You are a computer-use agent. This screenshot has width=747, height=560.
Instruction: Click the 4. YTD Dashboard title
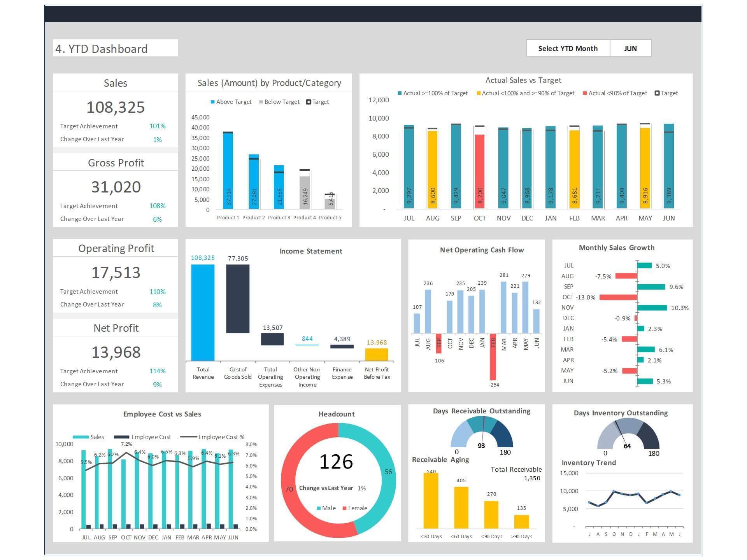pyautogui.click(x=102, y=49)
